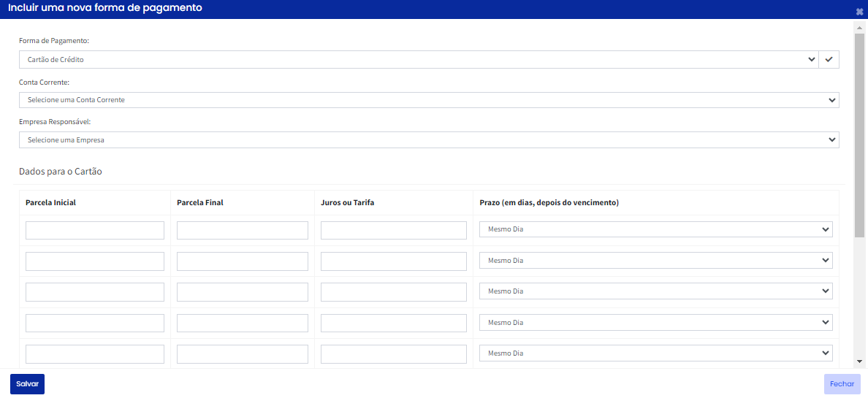
Task: Open the Conta Corrente dropdown
Action: (x=429, y=100)
